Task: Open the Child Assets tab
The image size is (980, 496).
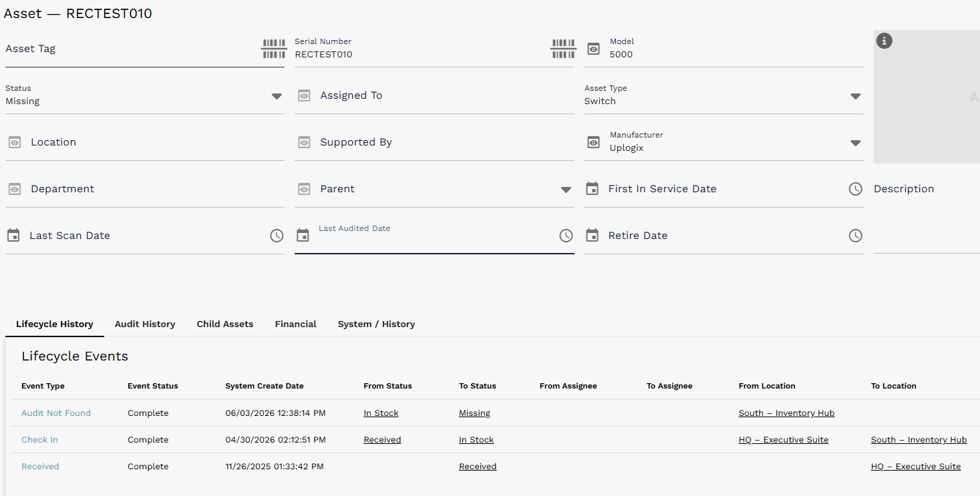Action: click(x=225, y=324)
